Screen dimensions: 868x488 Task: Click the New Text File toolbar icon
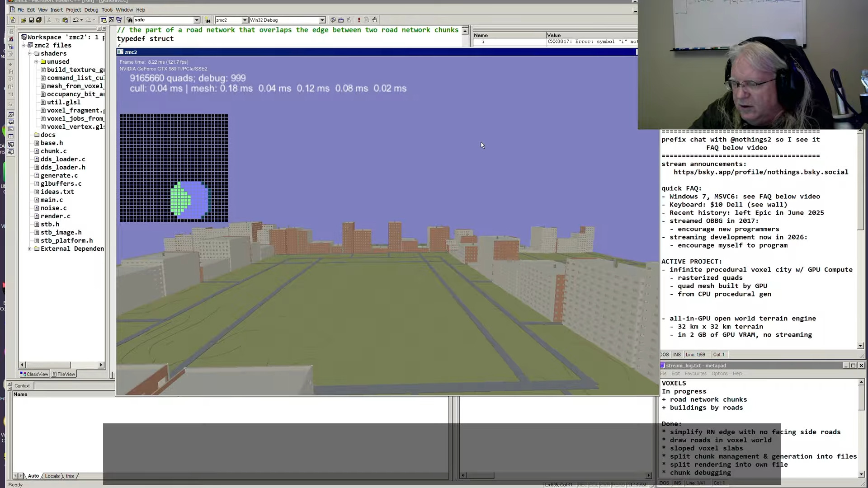[13, 20]
